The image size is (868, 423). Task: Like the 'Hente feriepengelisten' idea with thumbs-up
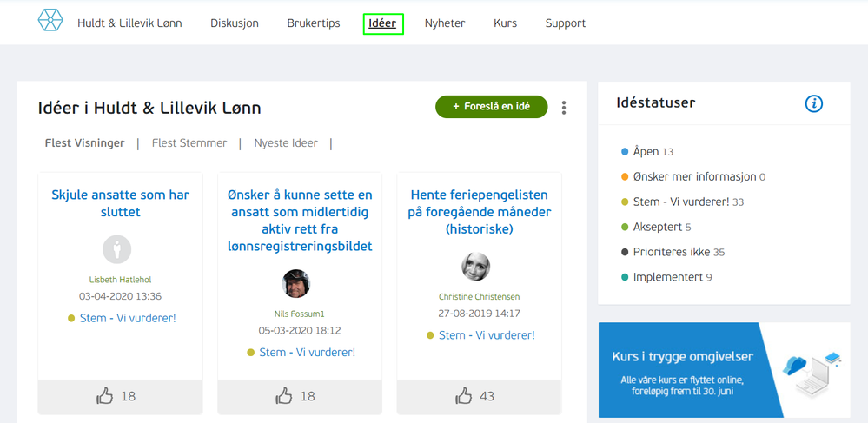463,396
